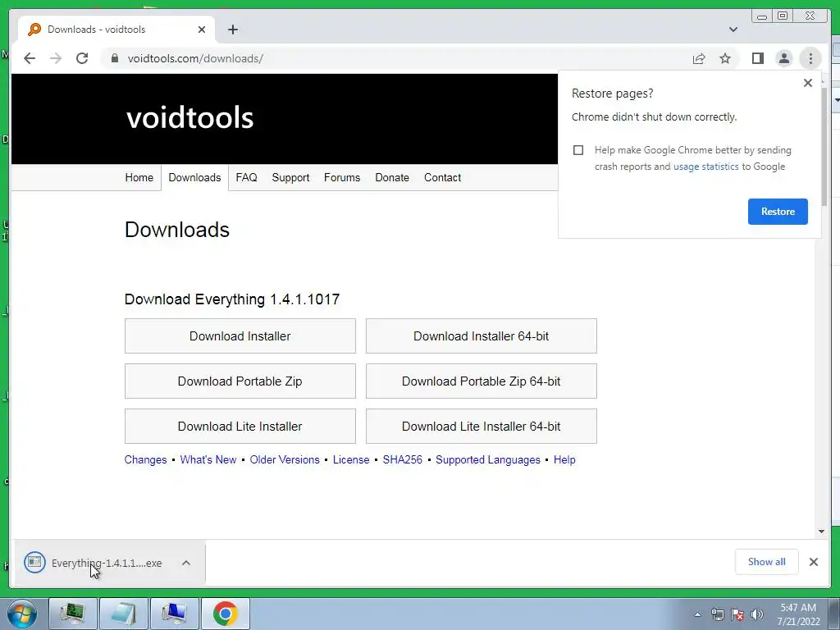Image resolution: width=840 pixels, height=630 pixels.
Task: Click Download Lite Installer 64-bit
Action: [481, 426]
